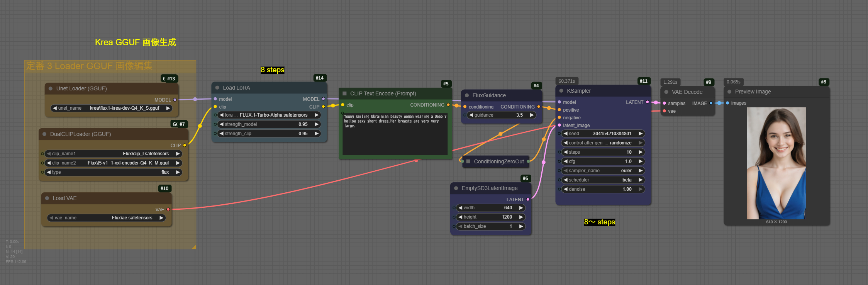
Task: Click the generated woman preview image
Action: [x=776, y=163]
